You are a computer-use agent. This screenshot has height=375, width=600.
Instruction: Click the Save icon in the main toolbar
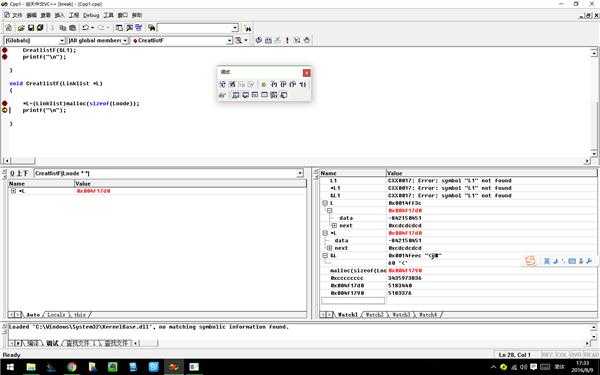[x=31, y=28]
